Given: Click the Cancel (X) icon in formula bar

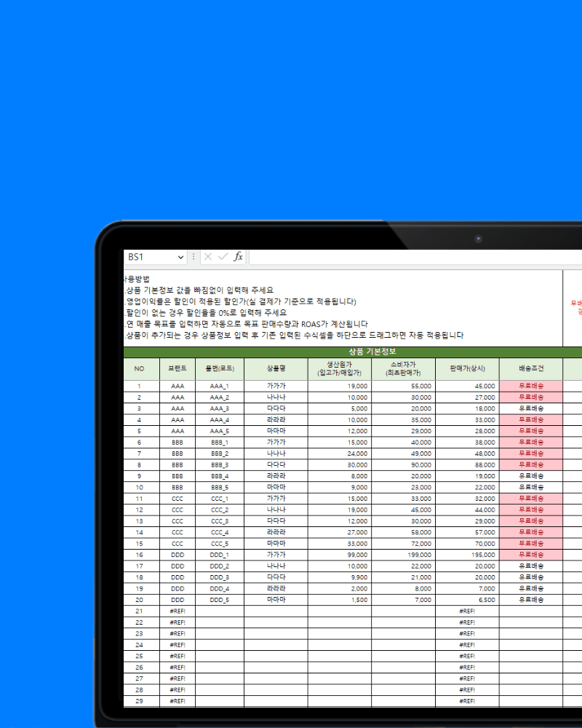Looking at the screenshot, I should (208, 257).
